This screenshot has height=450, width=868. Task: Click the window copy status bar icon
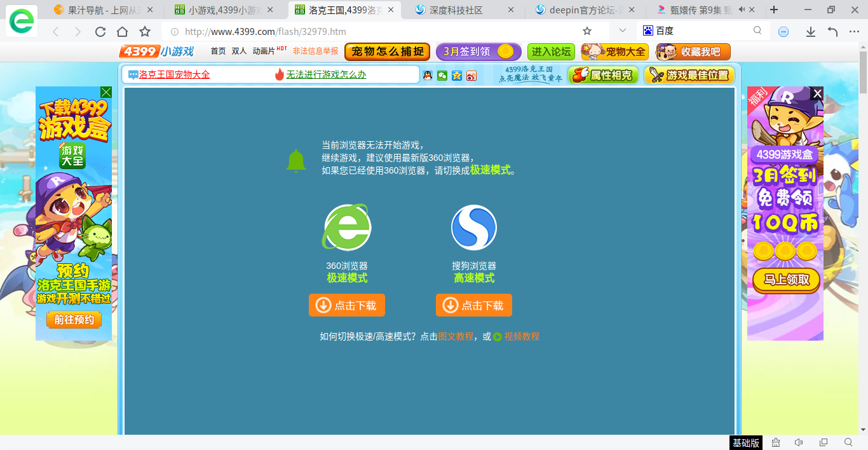(824, 442)
